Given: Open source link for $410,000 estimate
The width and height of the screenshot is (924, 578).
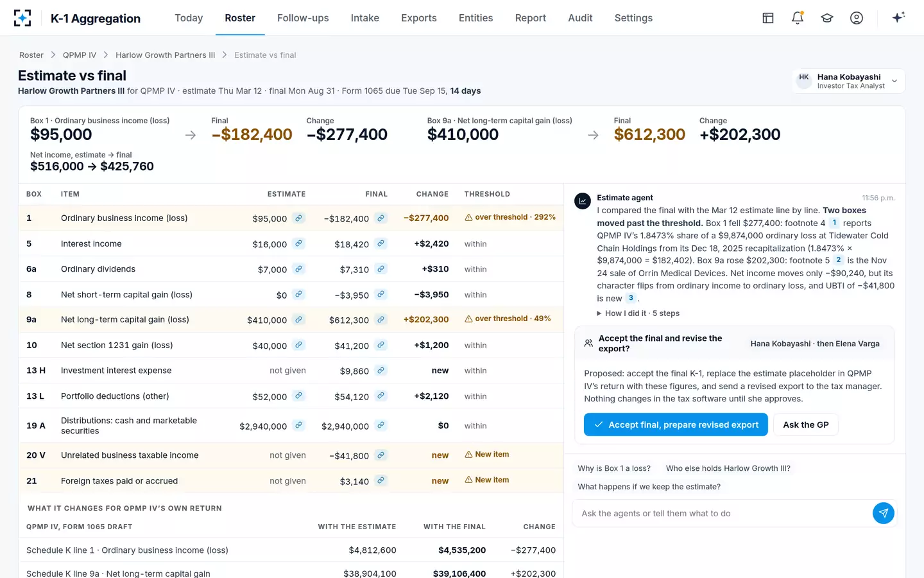Looking at the screenshot, I should [299, 319].
